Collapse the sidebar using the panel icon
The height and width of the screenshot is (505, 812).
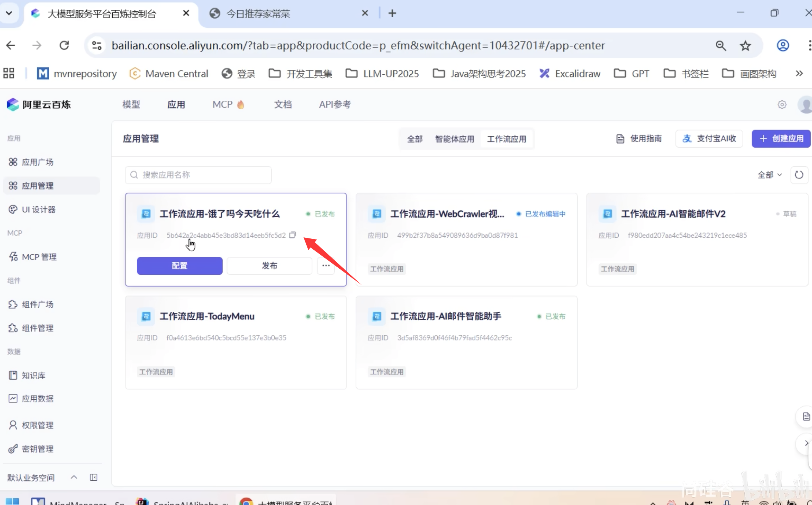click(94, 477)
